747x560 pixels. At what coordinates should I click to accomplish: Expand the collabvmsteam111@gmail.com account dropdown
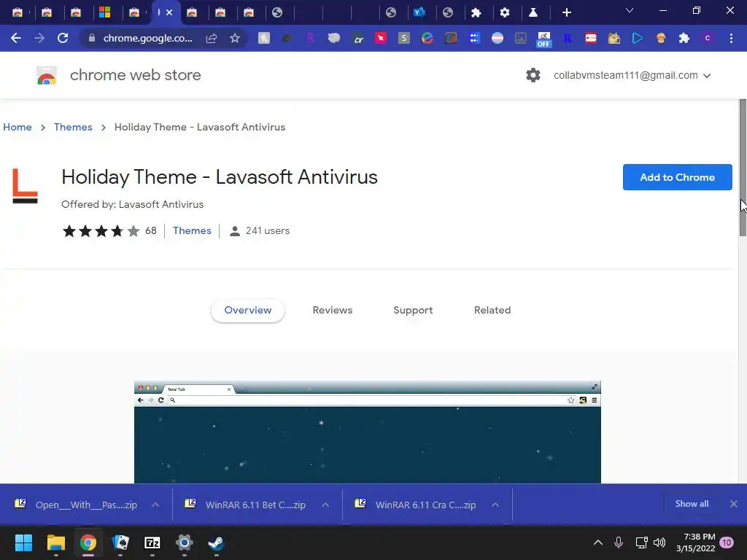tap(707, 76)
